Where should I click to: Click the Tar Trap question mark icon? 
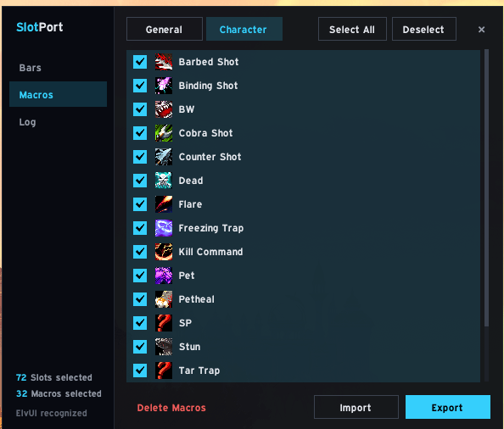coord(164,370)
